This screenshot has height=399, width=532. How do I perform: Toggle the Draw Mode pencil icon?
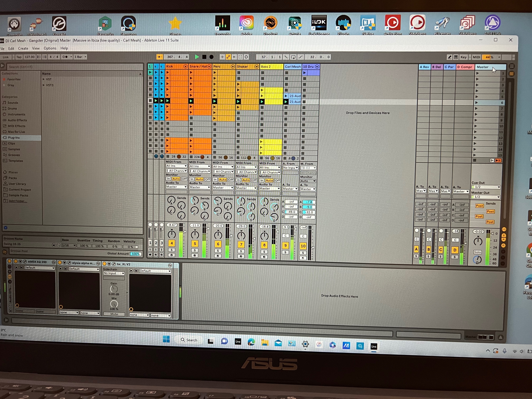click(449, 57)
